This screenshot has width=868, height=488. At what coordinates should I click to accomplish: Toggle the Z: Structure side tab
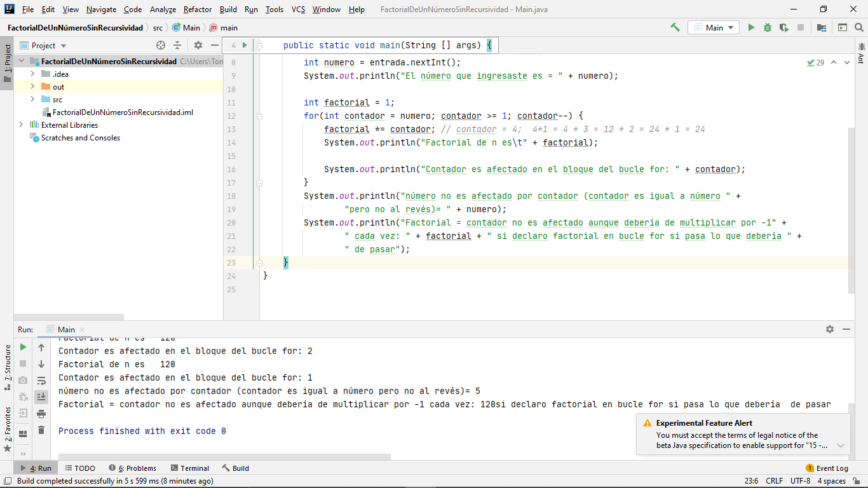point(7,368)
